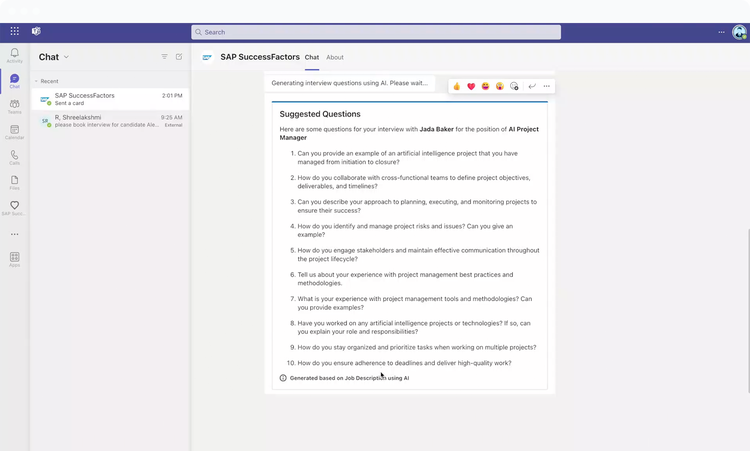750x451 pixels.
Task: Start a new chat
Action: click(179, 56)
